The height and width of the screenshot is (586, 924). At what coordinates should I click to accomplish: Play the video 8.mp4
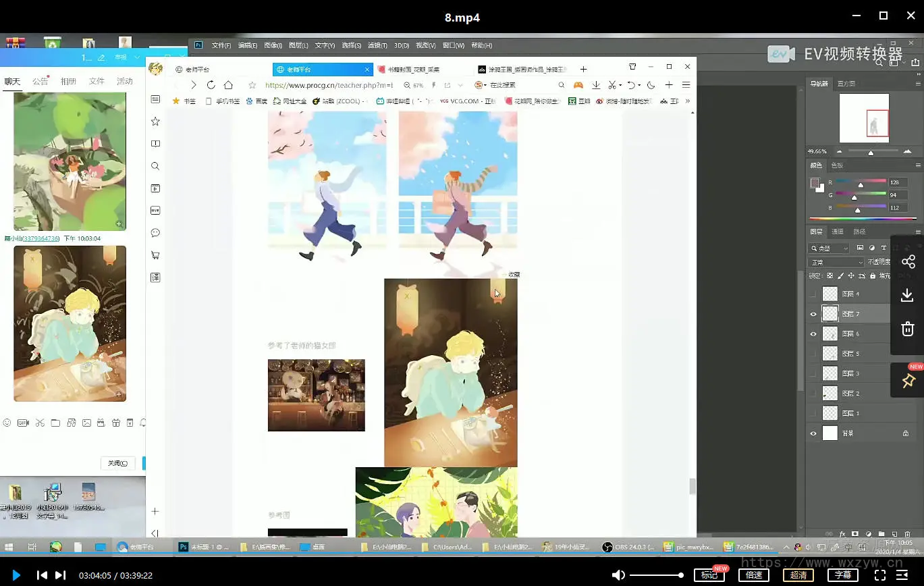[x=16, y=575]
